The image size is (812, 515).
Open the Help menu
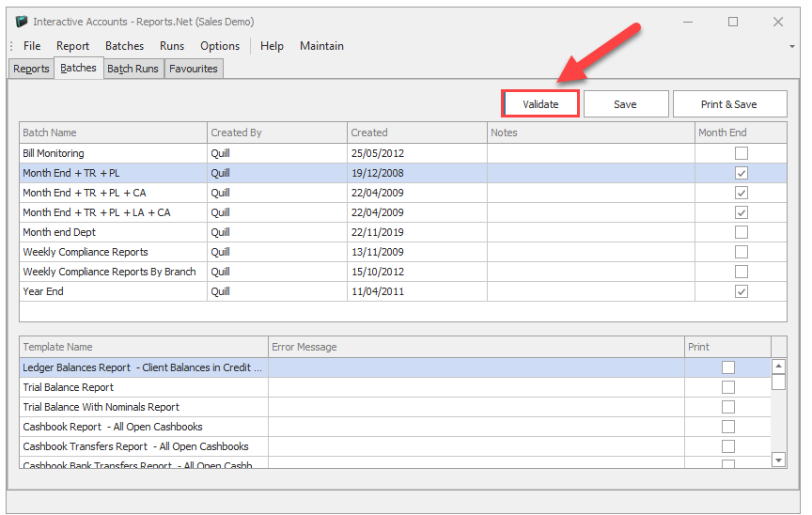pyautogui.click(x=272, y=46)
